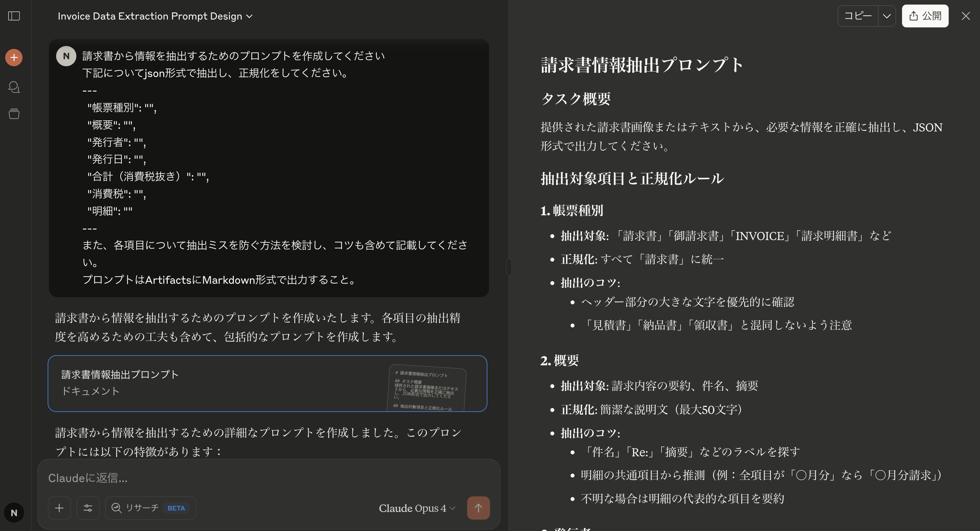This screenshot has width=980, height=531.
Task: Click the N avatar in user message
Action: (x=66, y=56)
